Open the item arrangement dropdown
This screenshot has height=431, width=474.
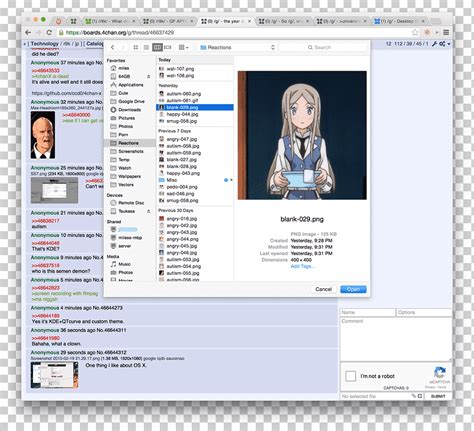[x=184, y=47]
